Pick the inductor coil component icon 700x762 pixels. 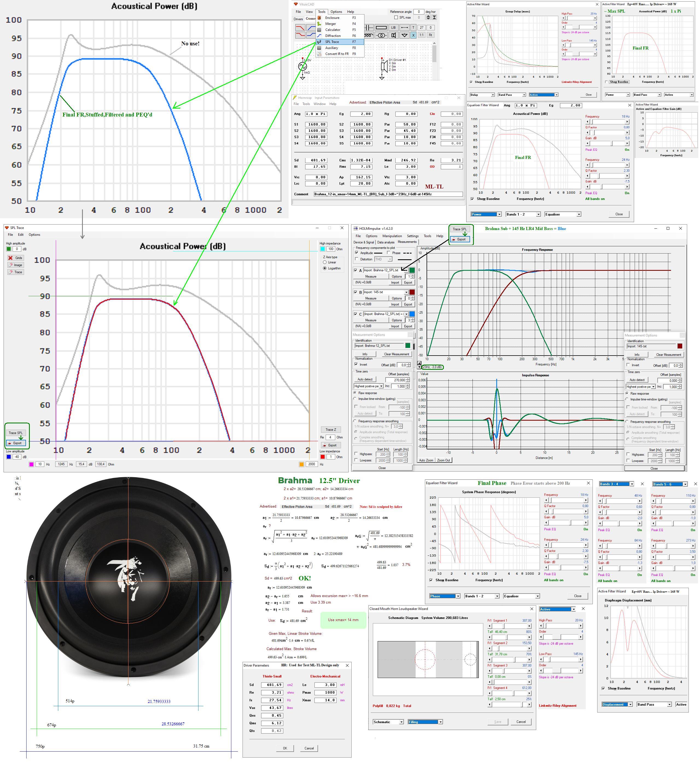point(369,35)
